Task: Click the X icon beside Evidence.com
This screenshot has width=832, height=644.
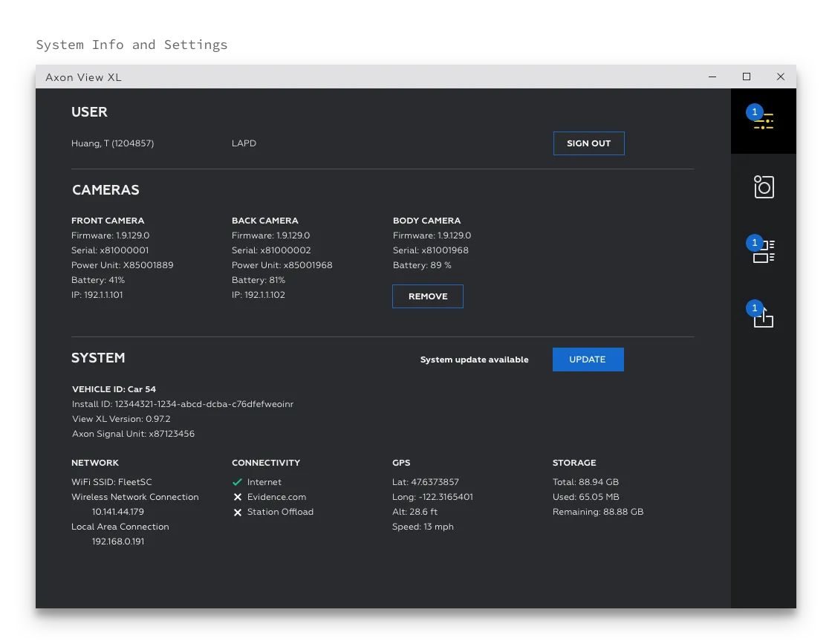Action: click(237, 497)
